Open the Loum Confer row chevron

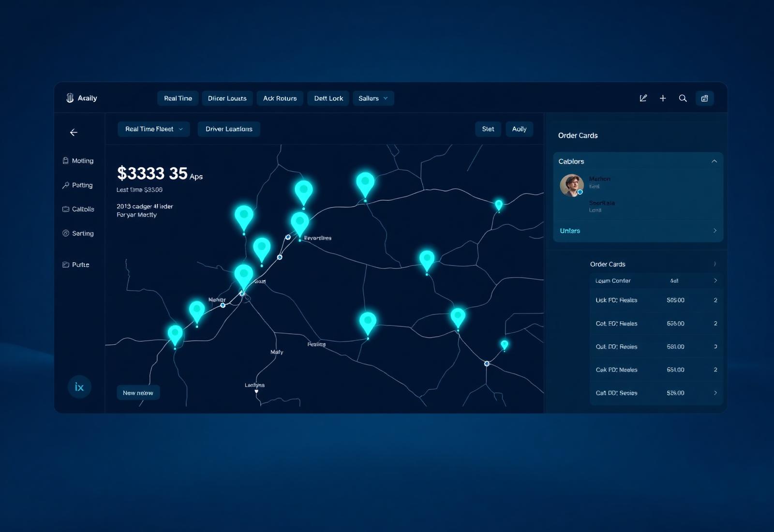pos(715,281)
